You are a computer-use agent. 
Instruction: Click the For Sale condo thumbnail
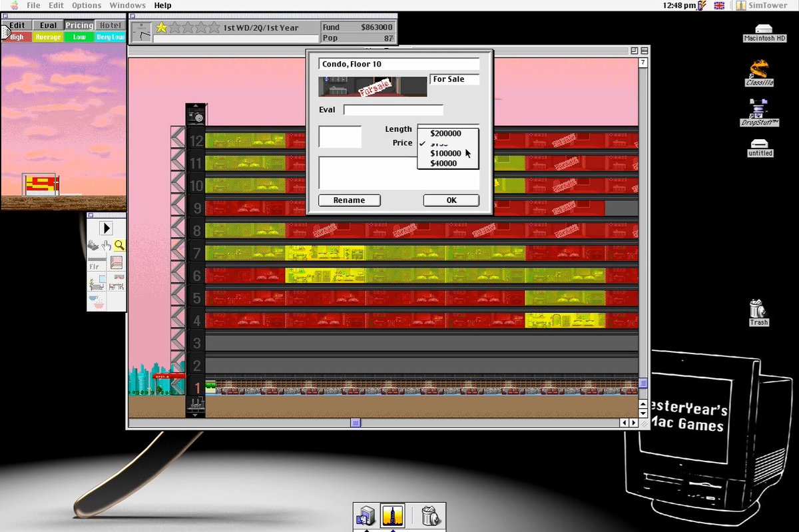[x=373, y=87]
